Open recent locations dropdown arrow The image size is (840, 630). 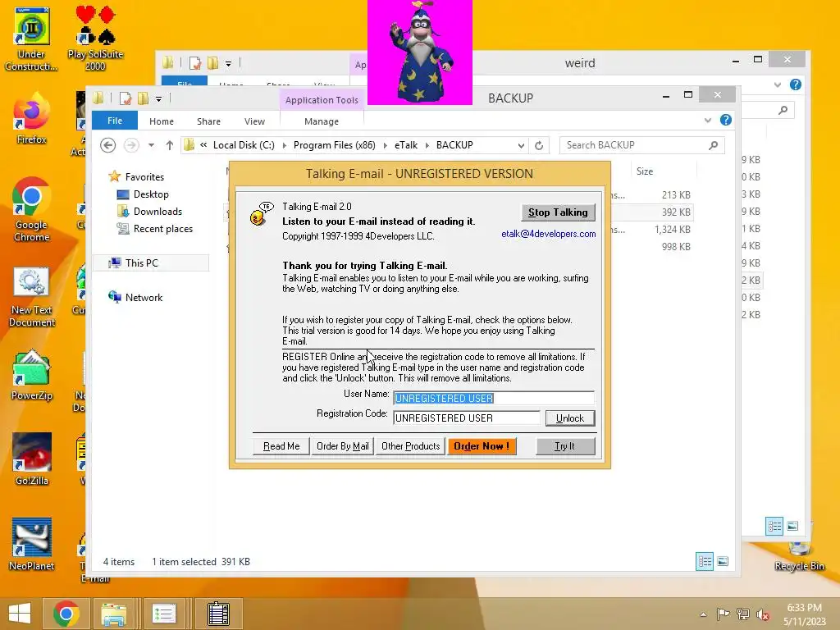(151, 145)
